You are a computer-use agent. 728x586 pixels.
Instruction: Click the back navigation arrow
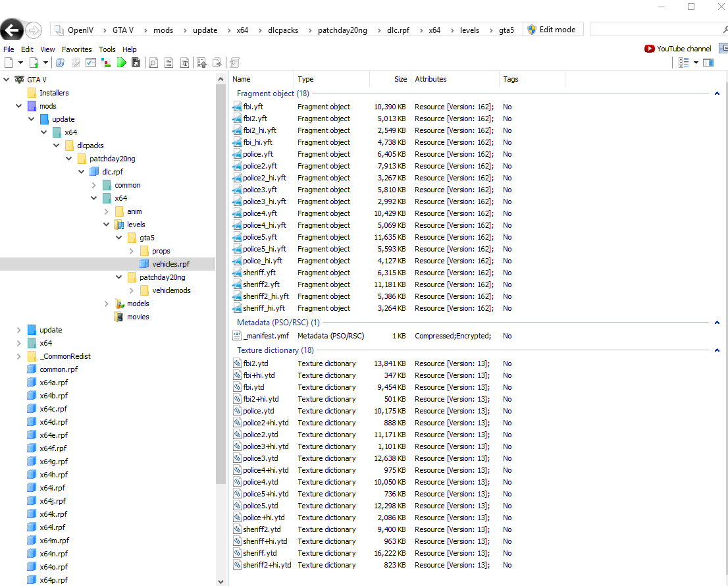[x=12, y=31]
